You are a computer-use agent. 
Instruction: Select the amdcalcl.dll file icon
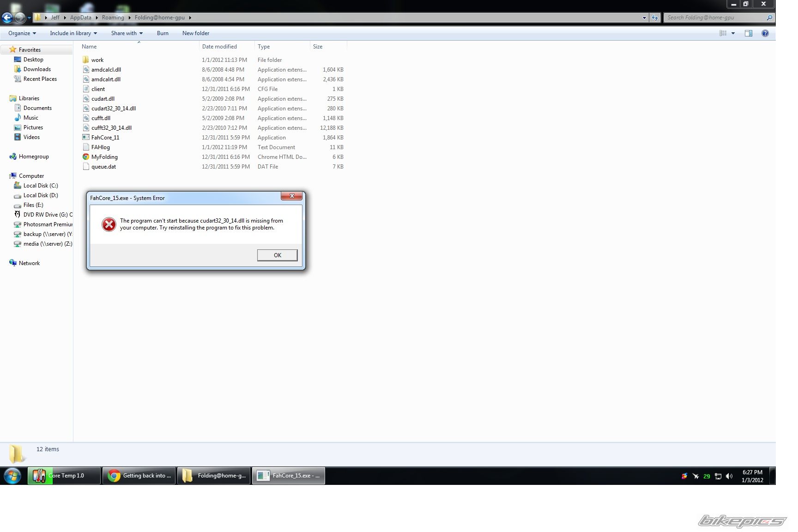tap(86, 70)
